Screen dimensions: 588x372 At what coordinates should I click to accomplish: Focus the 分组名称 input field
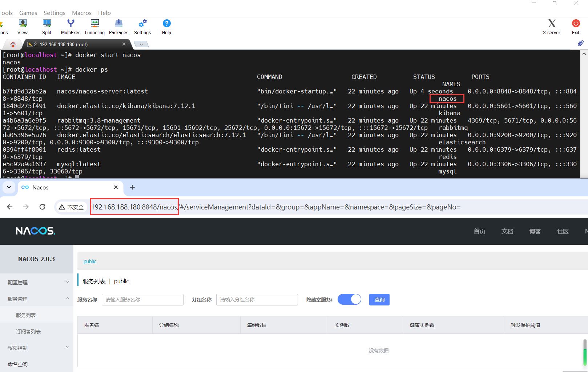coord(257,300)
